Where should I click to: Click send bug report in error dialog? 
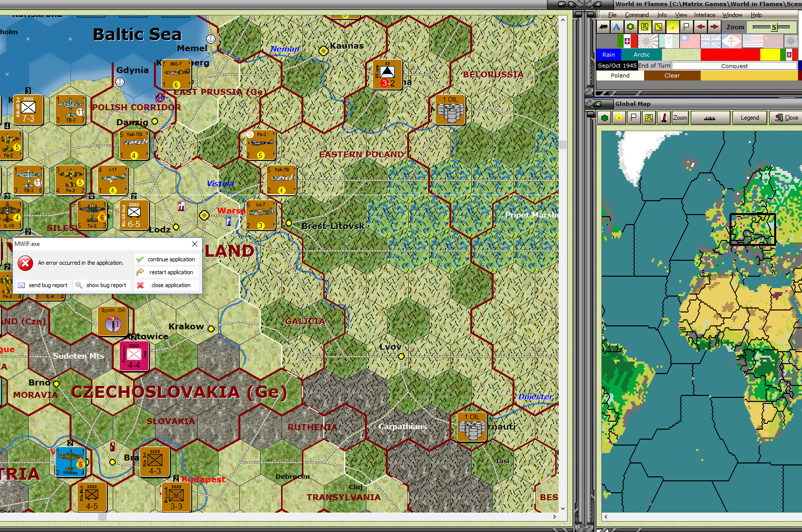[x=43, y=285]
